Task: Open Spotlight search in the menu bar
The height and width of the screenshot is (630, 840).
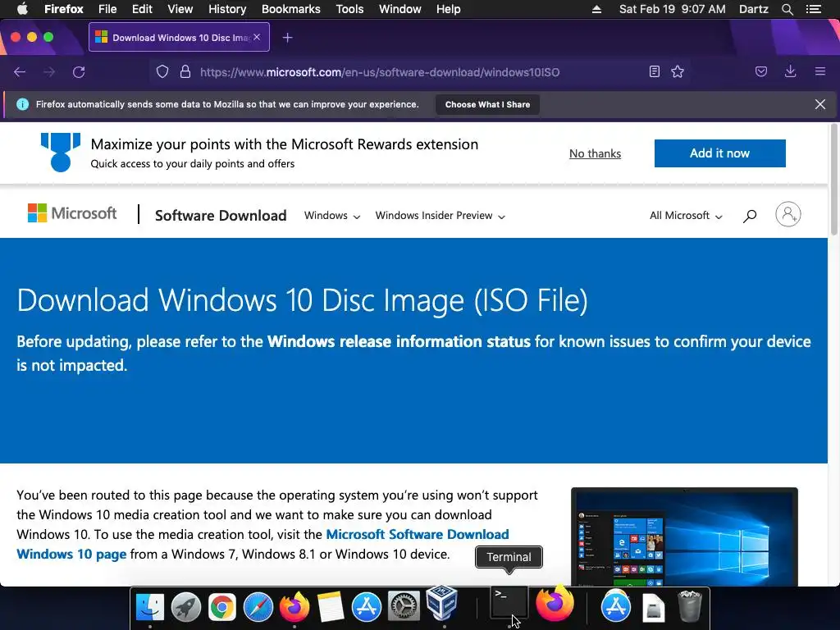Action: [x=787, y=9]
